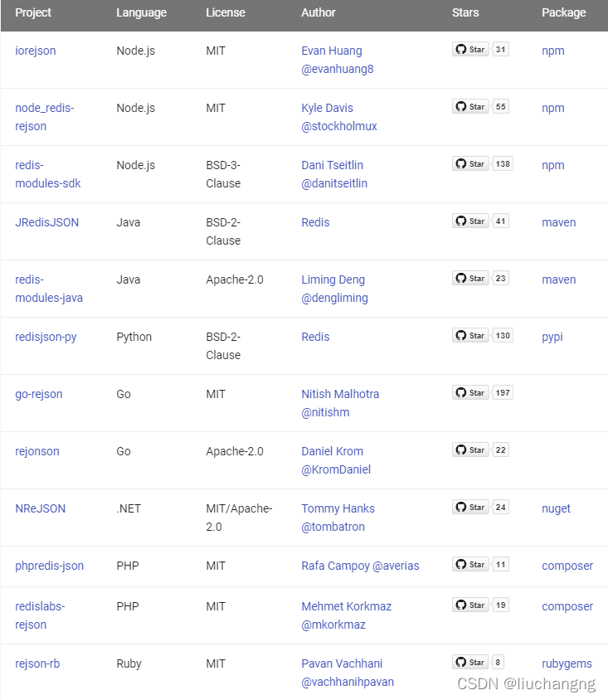The width and height of the screenshot is (608, 700).
Task: Click the Star button for redisjson-py
Action: [x=470, y=335]
